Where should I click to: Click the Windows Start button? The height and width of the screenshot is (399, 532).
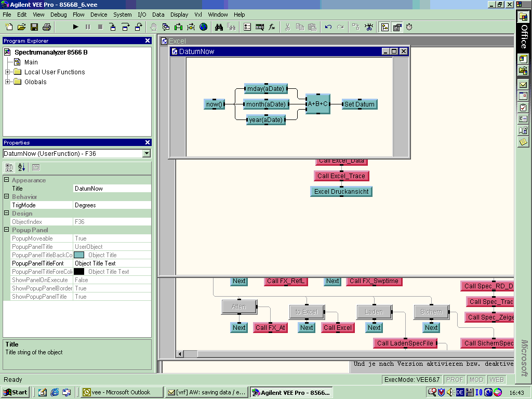click(15, 392)
